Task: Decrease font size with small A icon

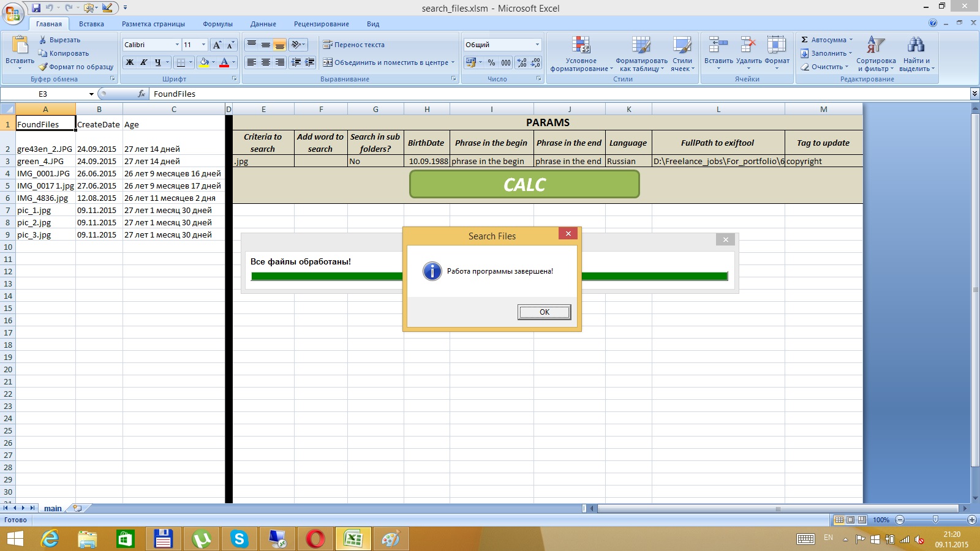Action: click(x=230, y=45)
